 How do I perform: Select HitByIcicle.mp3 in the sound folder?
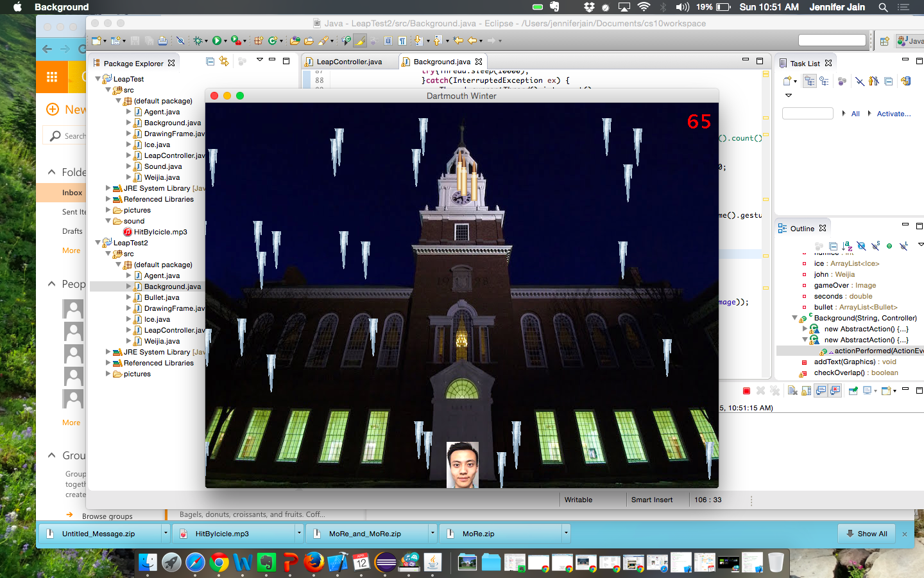point(160,232)
